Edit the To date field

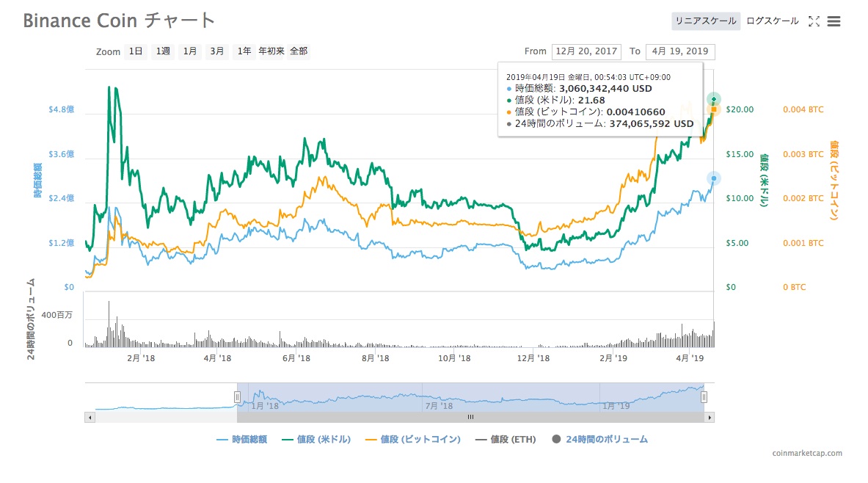(679, 51)
